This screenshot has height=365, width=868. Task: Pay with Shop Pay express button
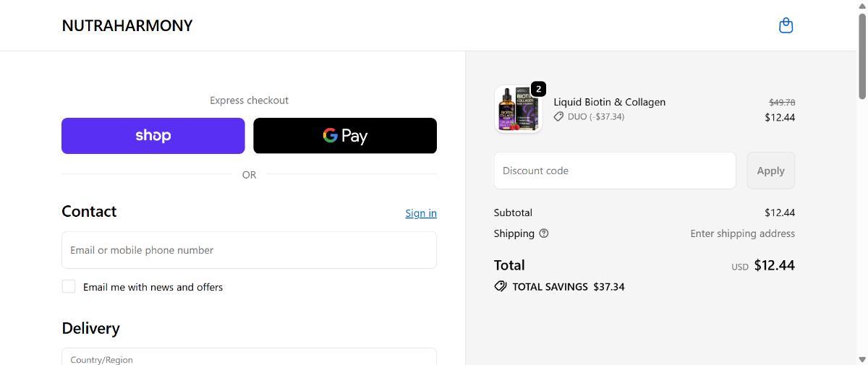(153, 136)
